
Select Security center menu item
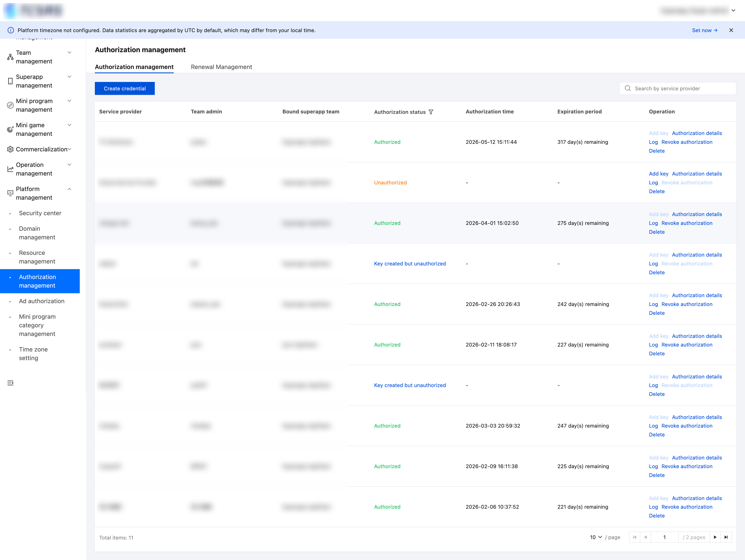point(40,213)
